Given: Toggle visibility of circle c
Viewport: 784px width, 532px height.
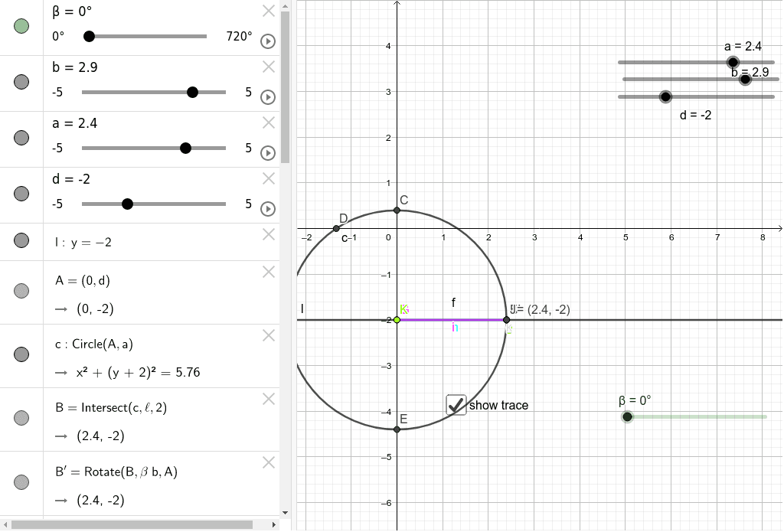Looking at the screenshot, I should pos(21,354).
